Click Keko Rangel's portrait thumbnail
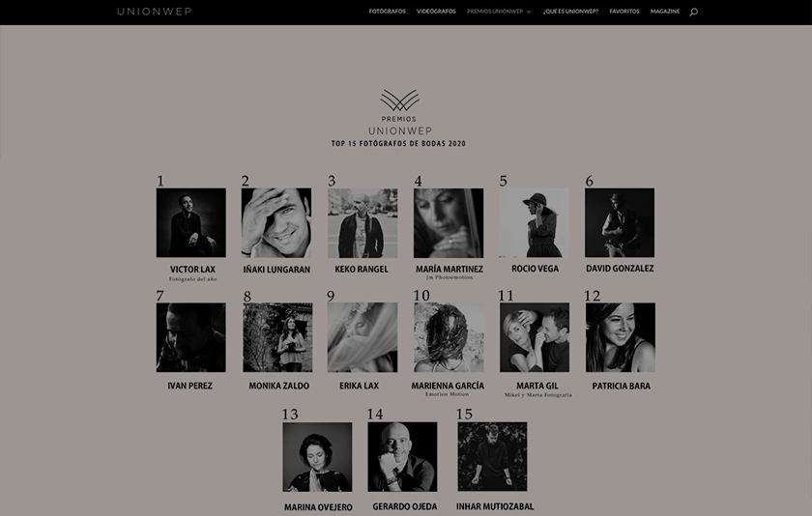The height and width of the screenshot is (516, 812). tap(362, 223)
